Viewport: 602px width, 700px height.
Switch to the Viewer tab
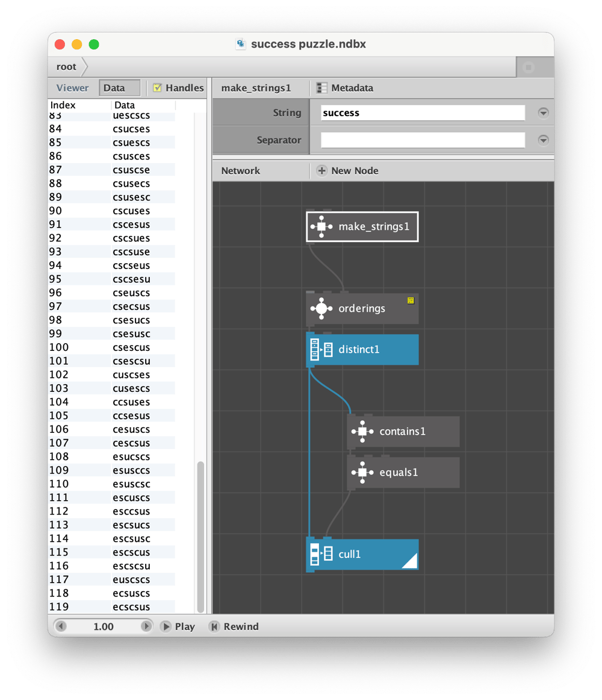coord(72,88)
